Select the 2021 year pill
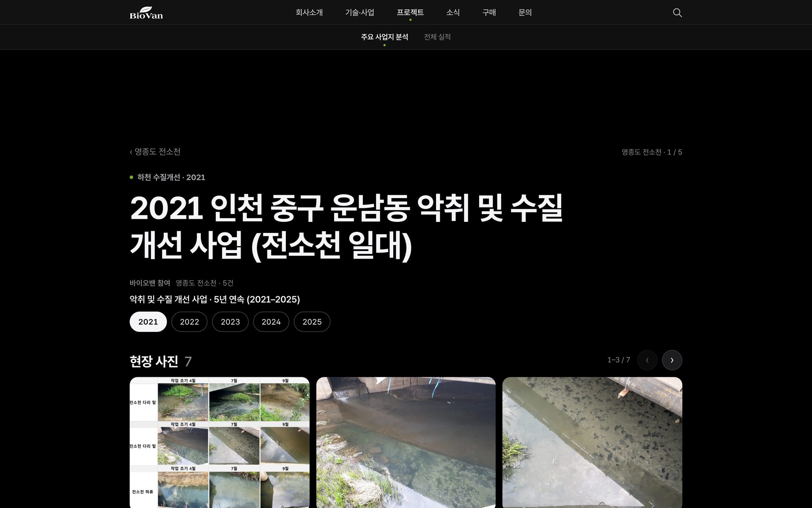Screen dimensions: 812x508 (148, 322)
